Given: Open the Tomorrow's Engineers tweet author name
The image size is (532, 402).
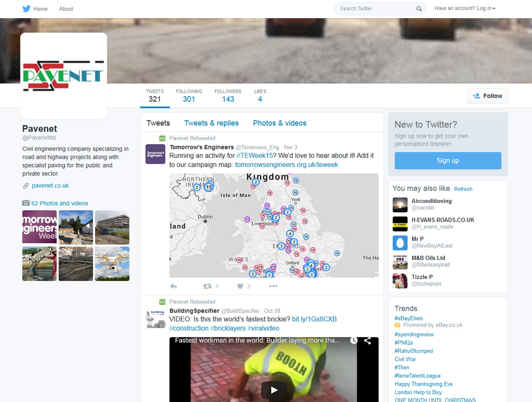Looking at the screenshot, I should click(x=202, y=147).
